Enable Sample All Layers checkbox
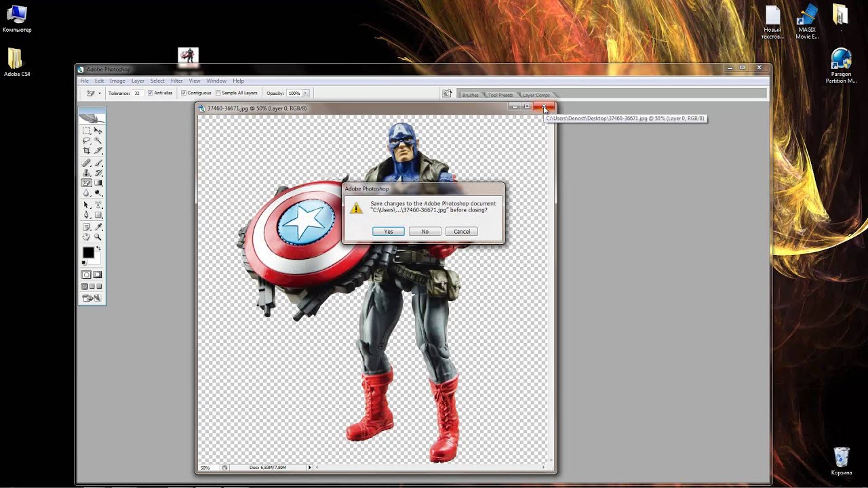 (x=218, y=93)
